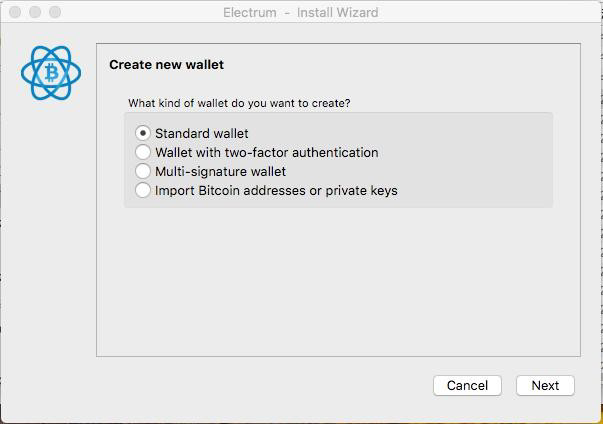This screenshot has width=603, height=424.
Task: Click the empty area of the wizard panel
Action: 338,283
